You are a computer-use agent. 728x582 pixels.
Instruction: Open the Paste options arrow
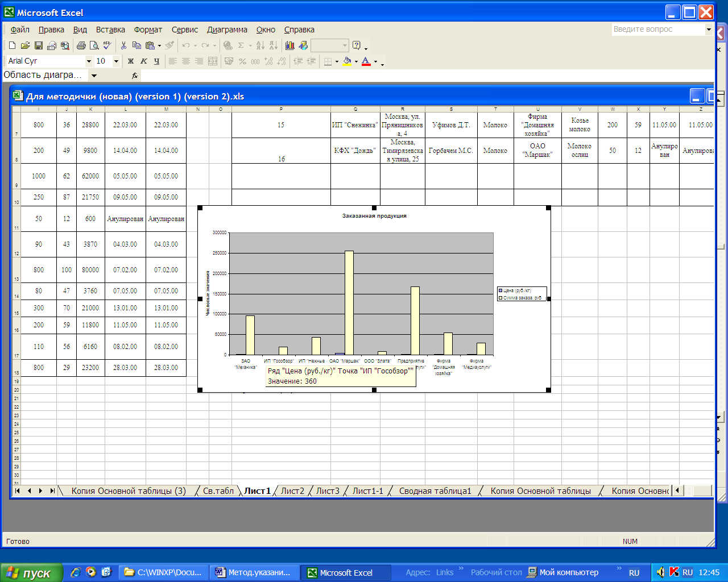[159, 45]
